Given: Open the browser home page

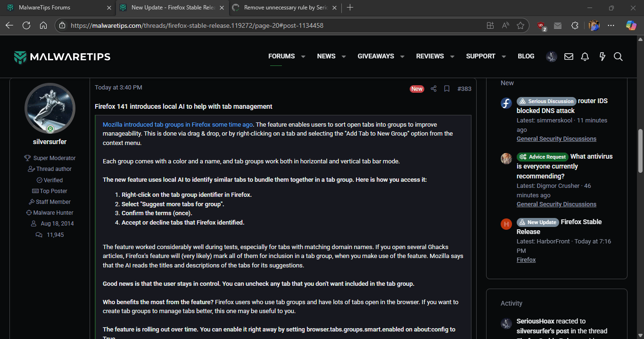Looking at the screenshot, I should tap(43, 25).
